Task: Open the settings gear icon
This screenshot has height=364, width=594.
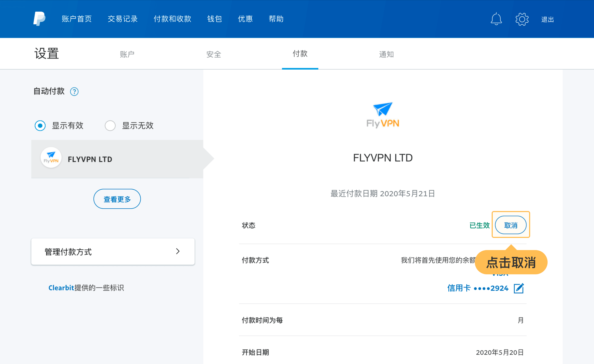Action: 522,19
